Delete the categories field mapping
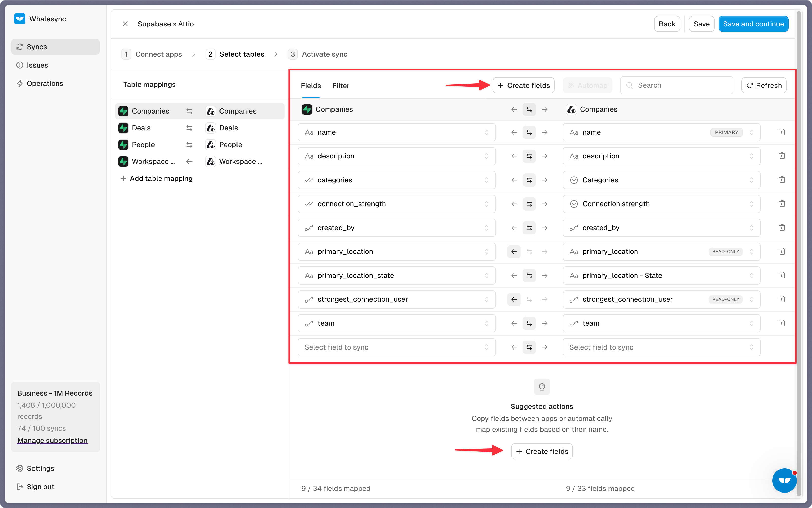Screen dimensions: 812x508 pyautogui.click(x=782, y=180)
